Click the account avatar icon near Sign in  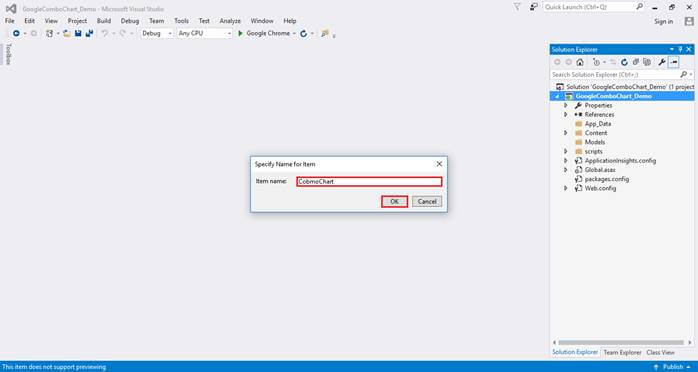pyautogui.click(x=689, y=21)
